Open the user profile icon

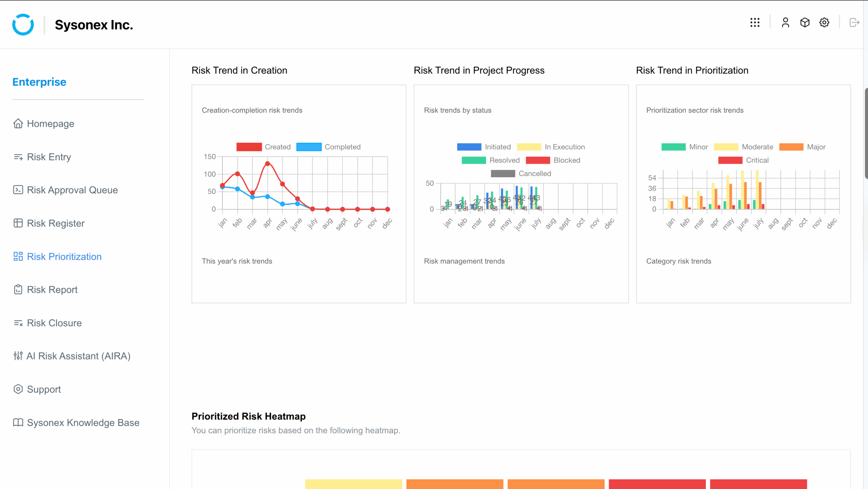coord(785,23)
